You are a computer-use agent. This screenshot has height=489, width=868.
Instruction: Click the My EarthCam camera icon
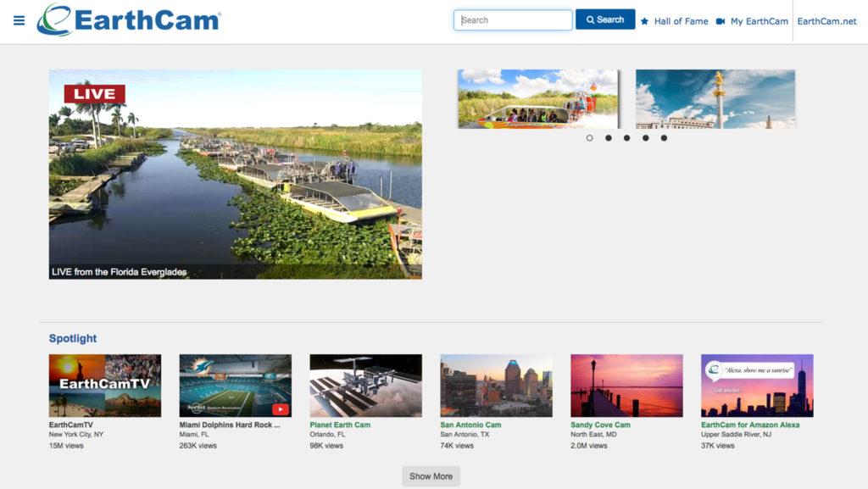pyautogui.click(x=721, y=21)
